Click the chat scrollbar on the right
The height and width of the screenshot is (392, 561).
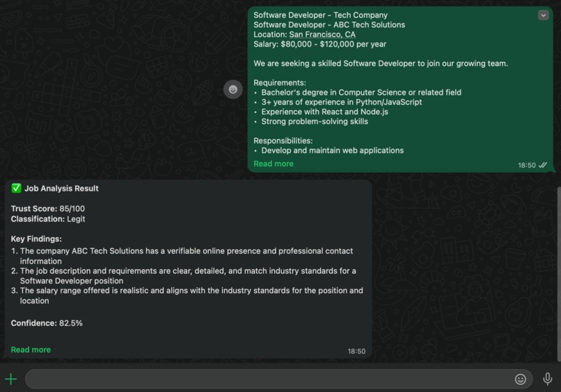pos(559,274)
